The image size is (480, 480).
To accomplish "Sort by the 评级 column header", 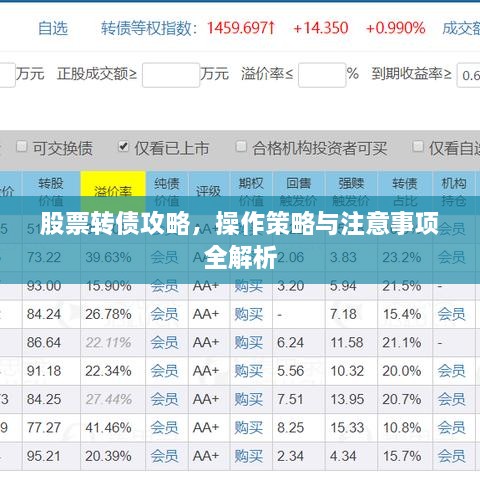I will [x=209, y=192].
